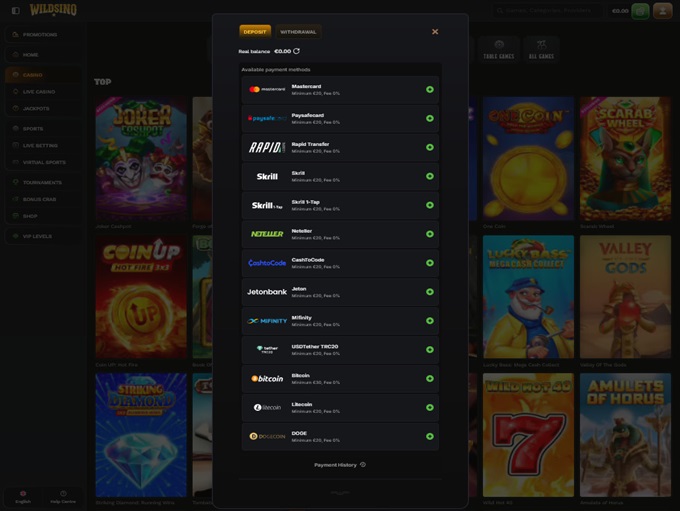Select the Bitcoin logo
680x511 pixels.
[x=267, y=379]
